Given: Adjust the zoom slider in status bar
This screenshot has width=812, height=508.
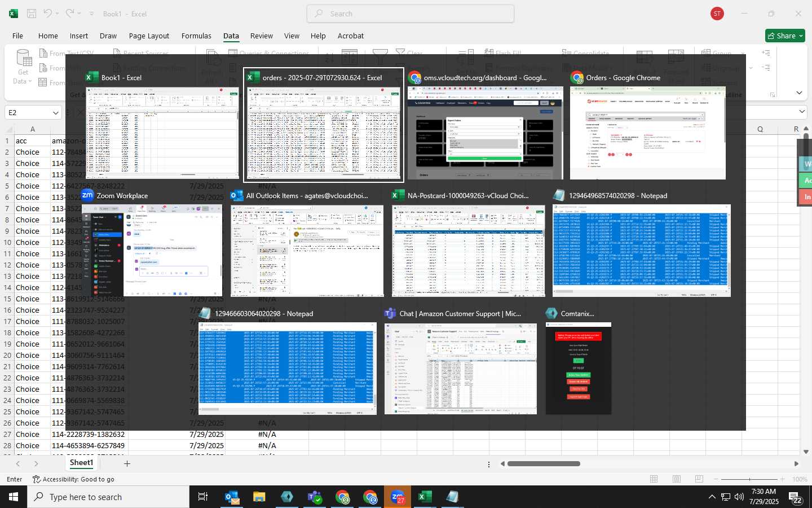Looking at the screenshot, I should pyautogui.click(x=749, y=479).
